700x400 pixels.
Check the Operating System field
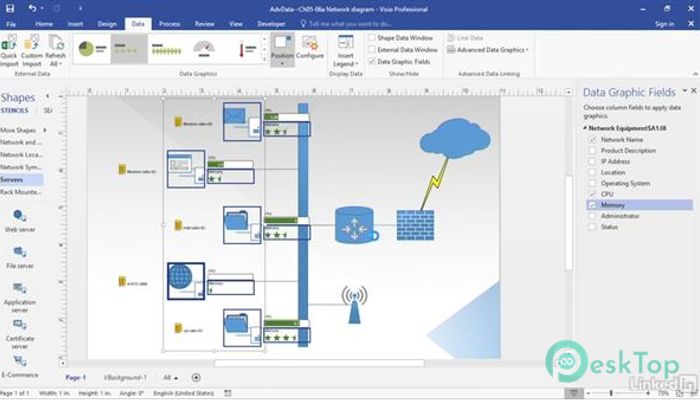pos(592,183)
